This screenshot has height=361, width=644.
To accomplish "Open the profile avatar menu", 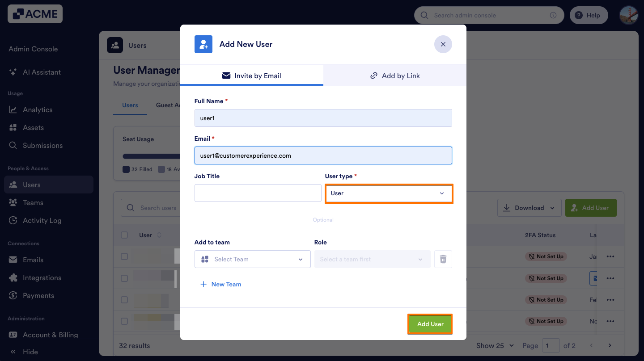I will 628,15.
